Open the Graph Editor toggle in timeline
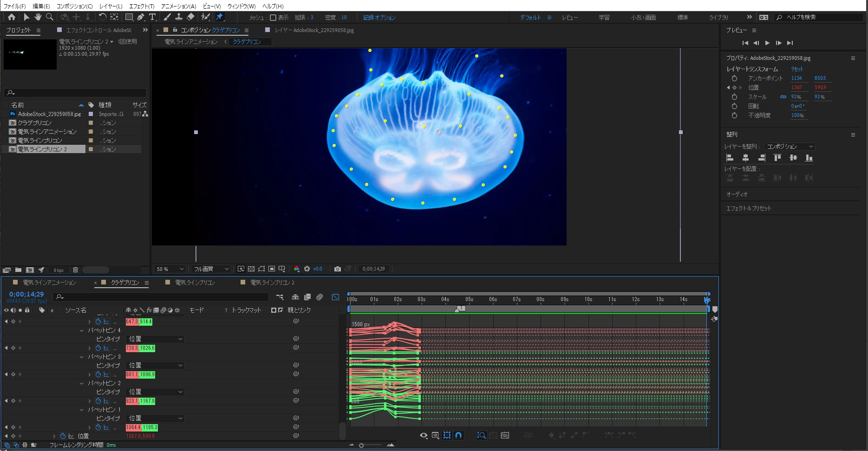This screenshot has width=868, height=451. 335,297
